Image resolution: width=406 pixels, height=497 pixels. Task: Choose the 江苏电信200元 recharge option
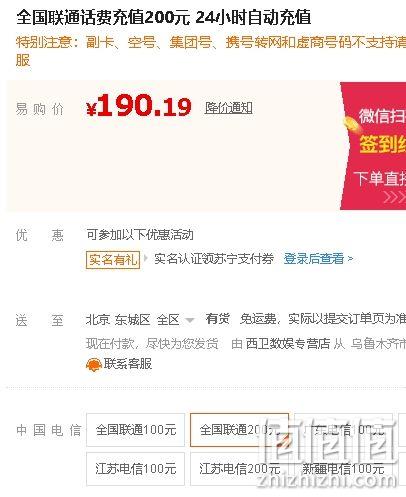239,469
